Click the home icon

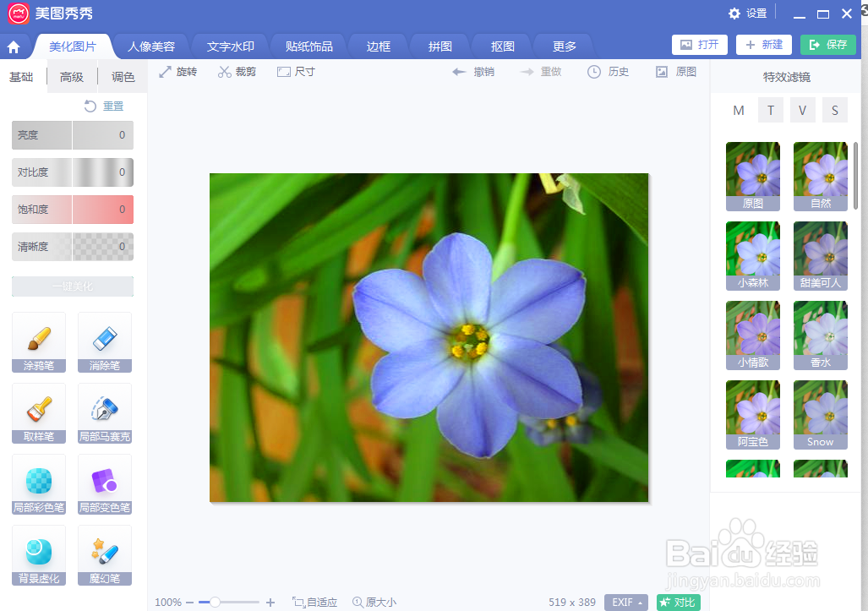coord(14,47)
